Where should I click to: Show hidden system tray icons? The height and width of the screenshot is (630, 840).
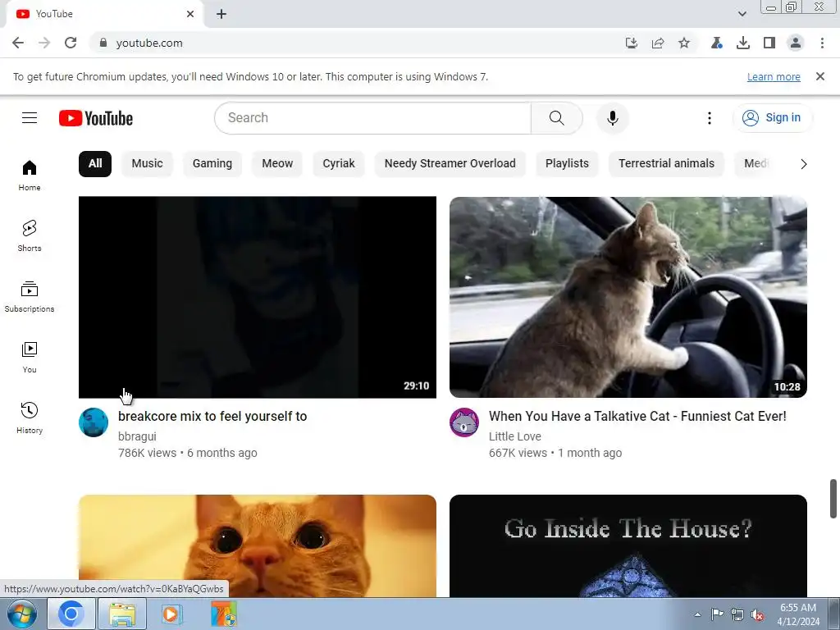(x=697, y=614)
